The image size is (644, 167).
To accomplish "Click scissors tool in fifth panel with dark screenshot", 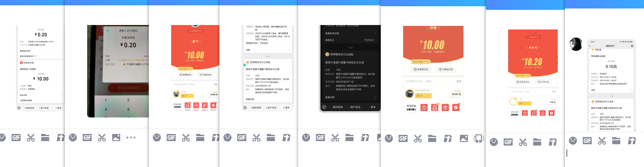I will [335, 138].
